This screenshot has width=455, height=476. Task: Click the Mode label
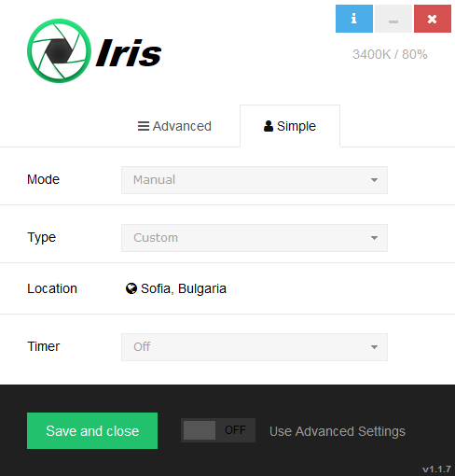[x=43, y=179]
